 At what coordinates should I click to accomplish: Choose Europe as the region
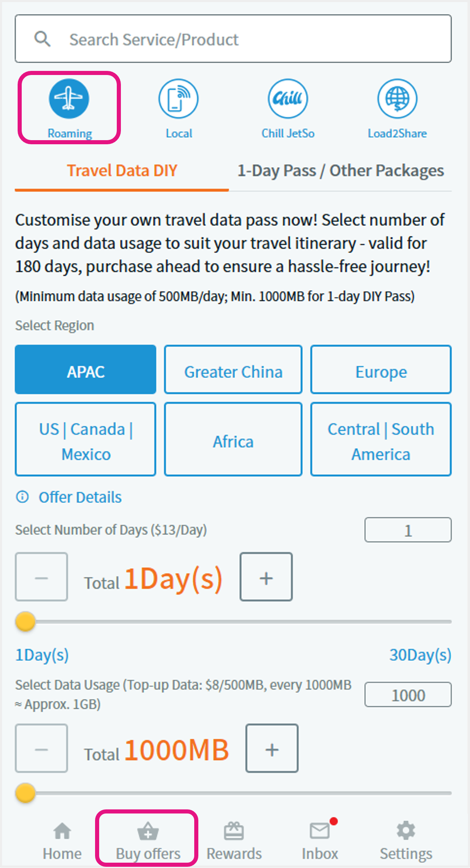point(381,370)
